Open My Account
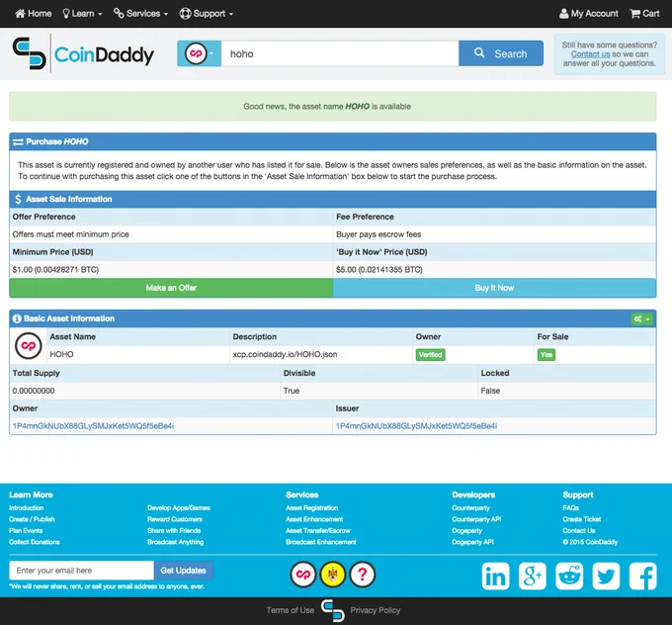This screenshot has height=625, width=672. point(589,13)
